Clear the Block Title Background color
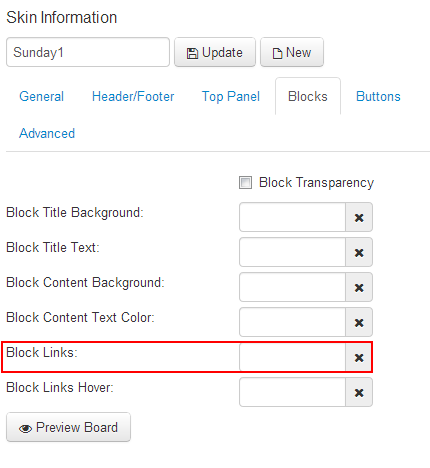Viewport: 430px width, 468px height. coord(359,217)
